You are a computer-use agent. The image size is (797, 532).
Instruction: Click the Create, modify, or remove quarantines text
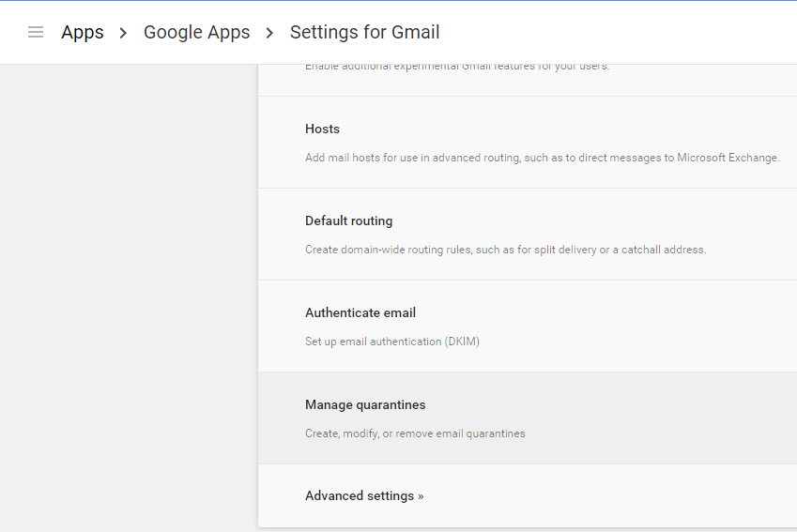coord(415,433)
